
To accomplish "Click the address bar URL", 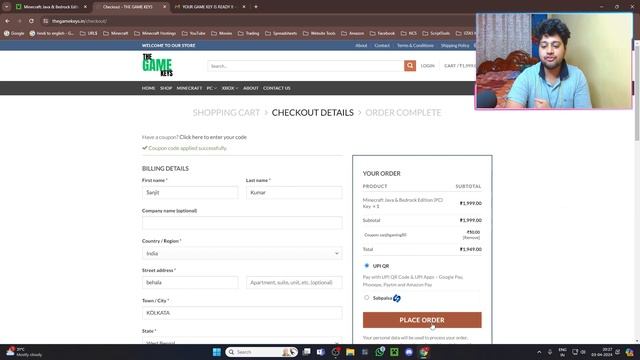I will tap(79, 21).
